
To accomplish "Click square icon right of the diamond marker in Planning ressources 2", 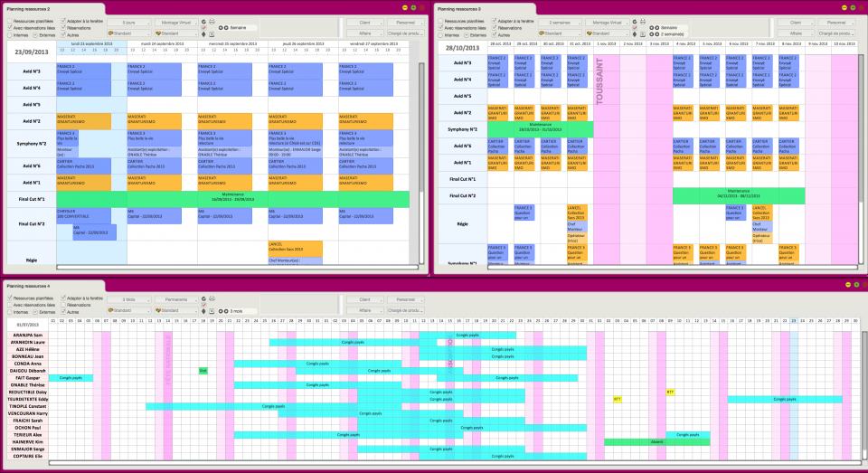I will coord(212,34).
